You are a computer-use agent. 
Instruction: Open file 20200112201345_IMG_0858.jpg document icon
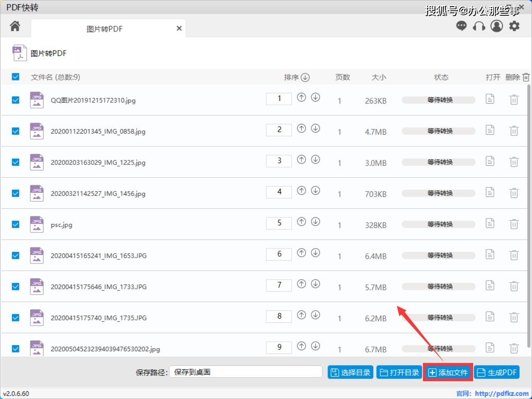[x=490, y=130]
